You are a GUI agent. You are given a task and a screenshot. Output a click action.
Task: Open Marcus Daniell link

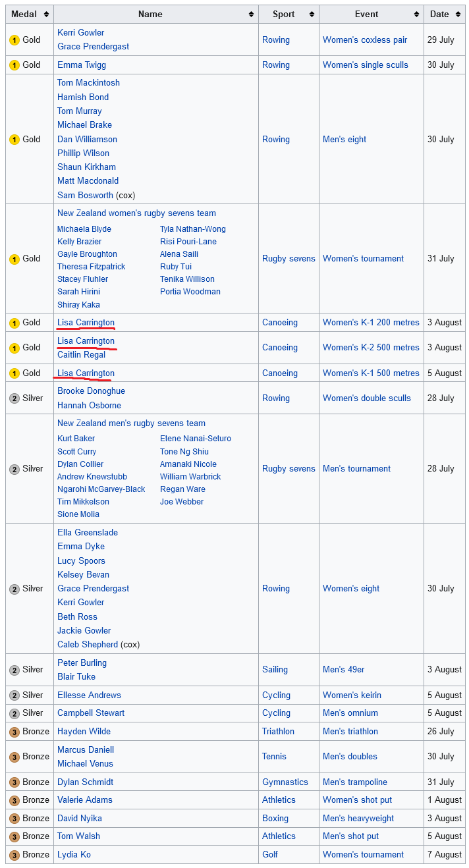(x=86, y=749)
